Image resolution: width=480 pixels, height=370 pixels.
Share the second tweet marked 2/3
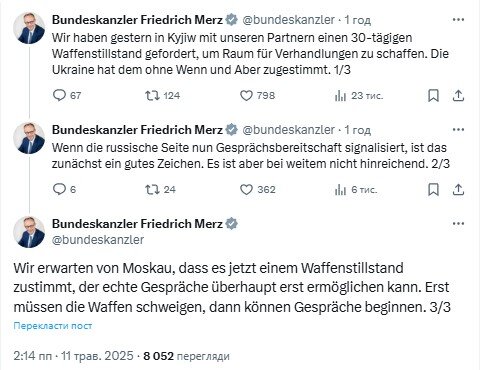pyautogui.click(x=458, y=190)
